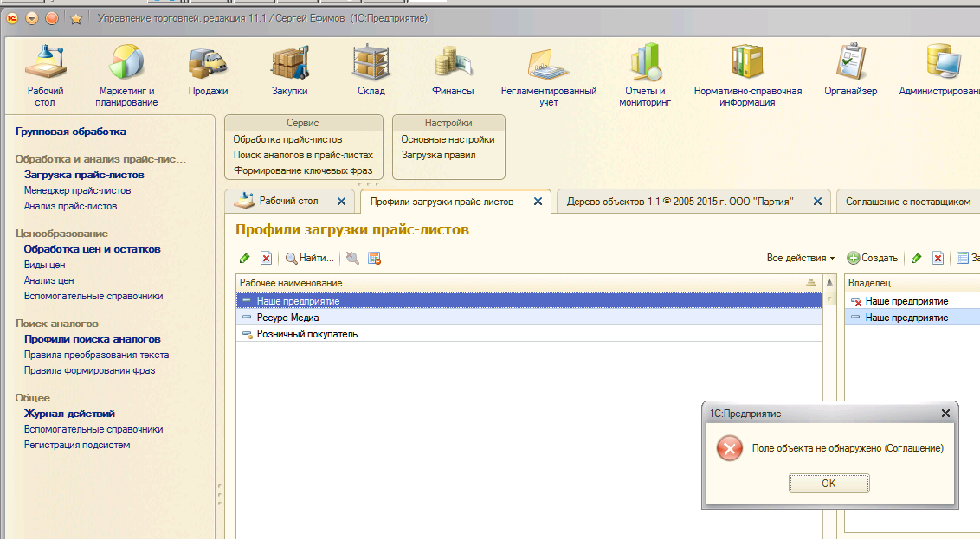Open the Закупки section icon
This screenshot has height=539, width=980.
[289, 64]
